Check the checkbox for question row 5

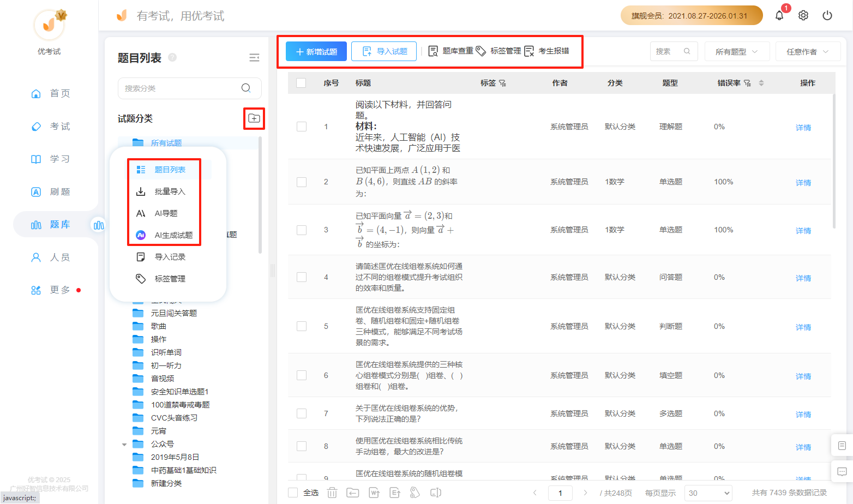click(302, 326)
